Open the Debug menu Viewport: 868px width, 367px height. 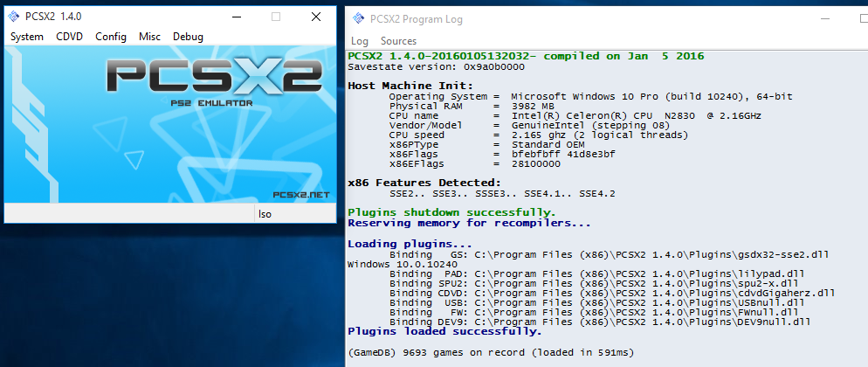click(x=189, y=37)
